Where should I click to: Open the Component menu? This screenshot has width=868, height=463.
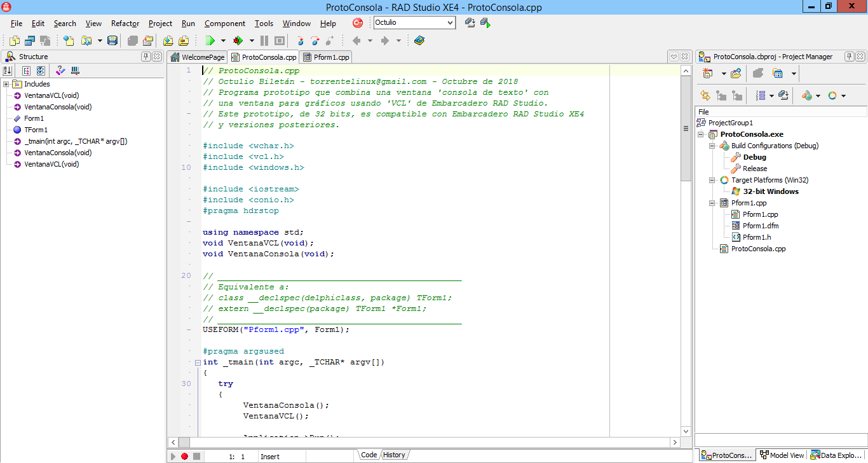[225, 24]
